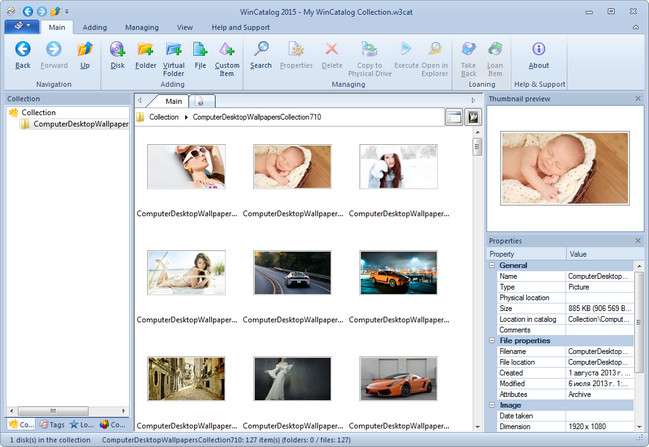Switch to the Tags panel tab
The image size is (649, 447).
(50, 425)
